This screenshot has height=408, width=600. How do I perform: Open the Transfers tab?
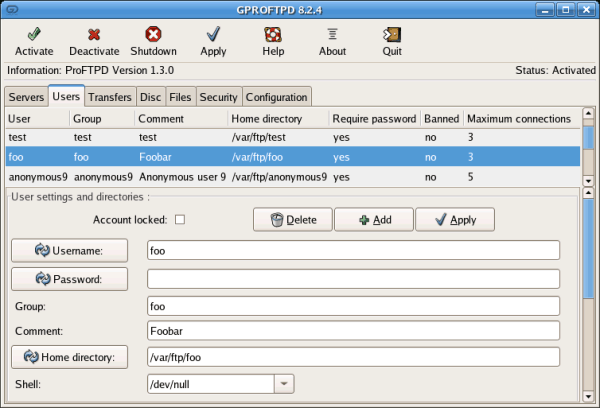(110, 97)
